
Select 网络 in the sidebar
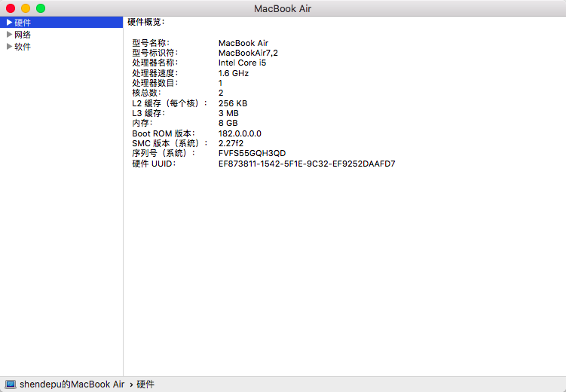[23, 35]
